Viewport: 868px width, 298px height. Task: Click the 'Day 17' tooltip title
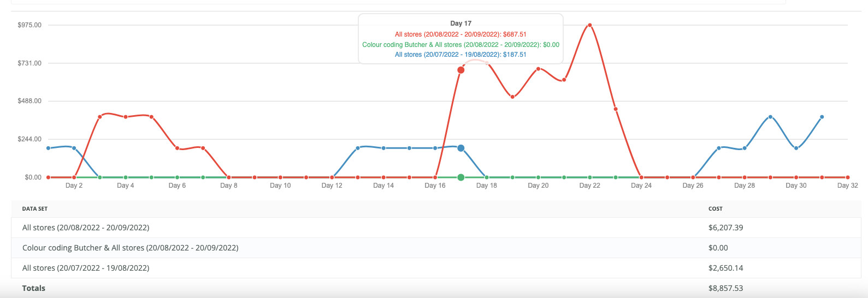[x=461, y=23]
